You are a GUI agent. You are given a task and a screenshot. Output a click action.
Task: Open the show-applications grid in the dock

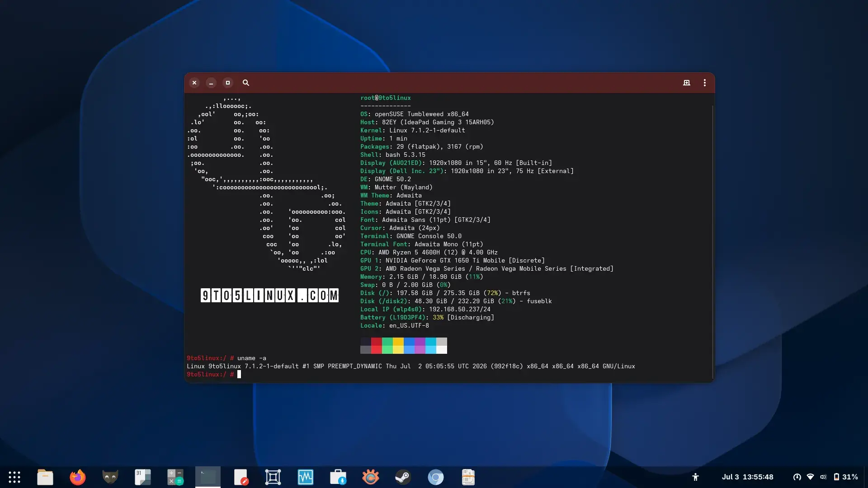[x=14, y=477]
